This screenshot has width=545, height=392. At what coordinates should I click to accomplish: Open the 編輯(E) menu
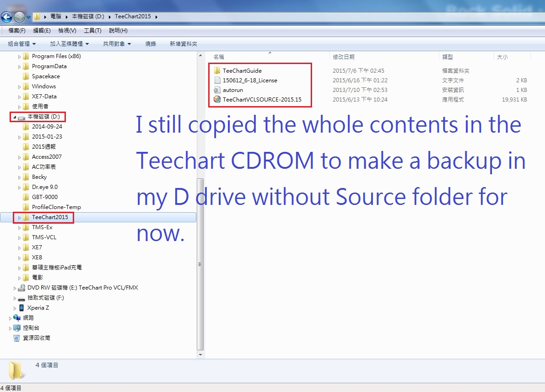[42, 31]
